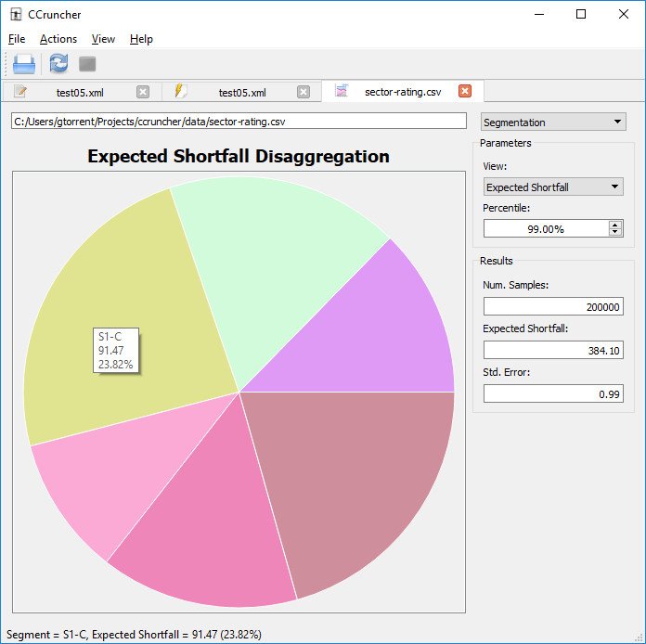Close the sector-rating.csv tab
The image size is (646, 644).
click(x=465, y=91)
